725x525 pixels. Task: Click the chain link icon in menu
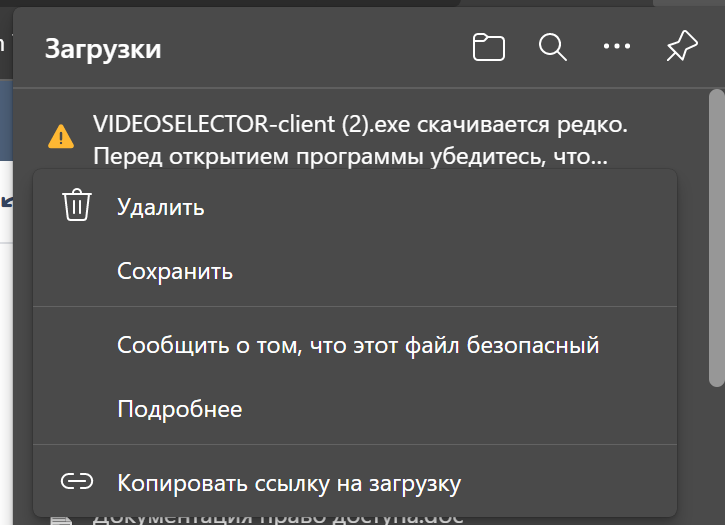77,482
